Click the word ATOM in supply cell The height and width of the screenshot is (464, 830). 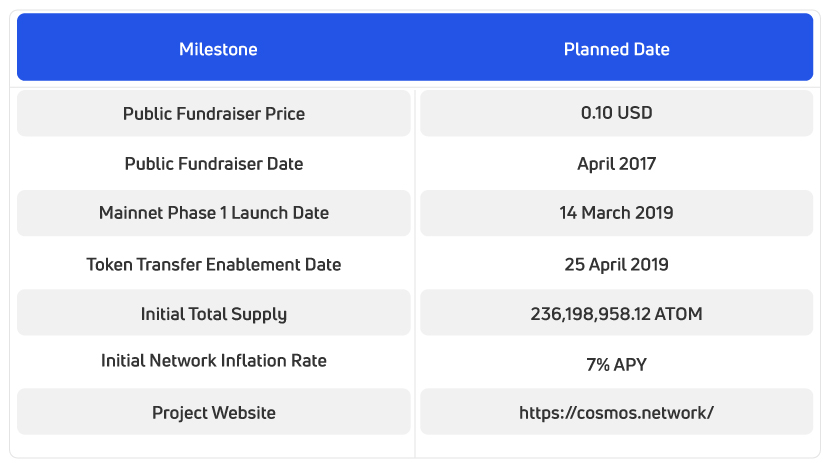click(x=679, y=314)
